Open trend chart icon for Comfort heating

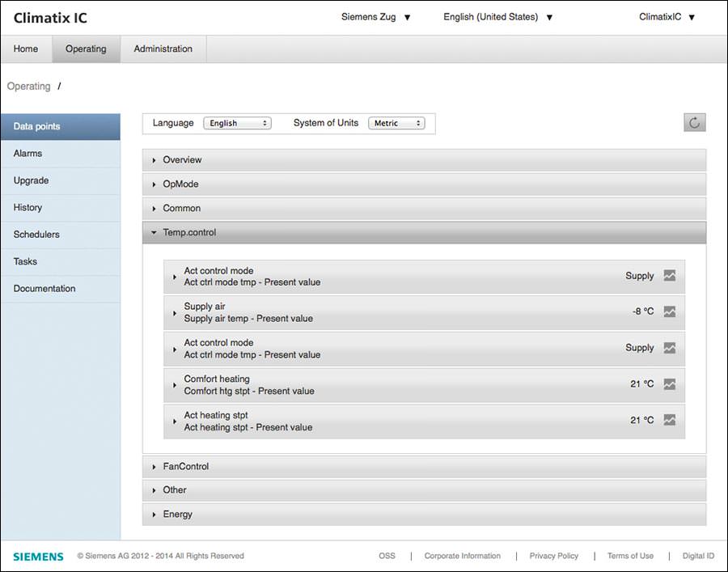click(670, 384)
